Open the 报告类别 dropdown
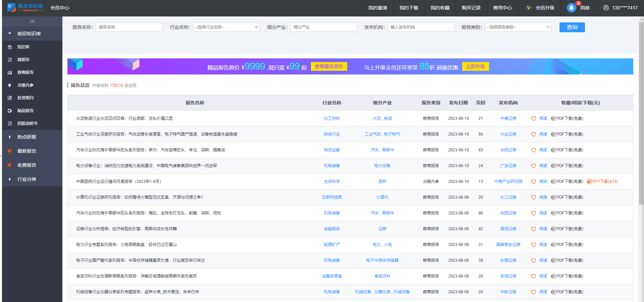Viewport: 644px width, 302px height. click(518, 27)
